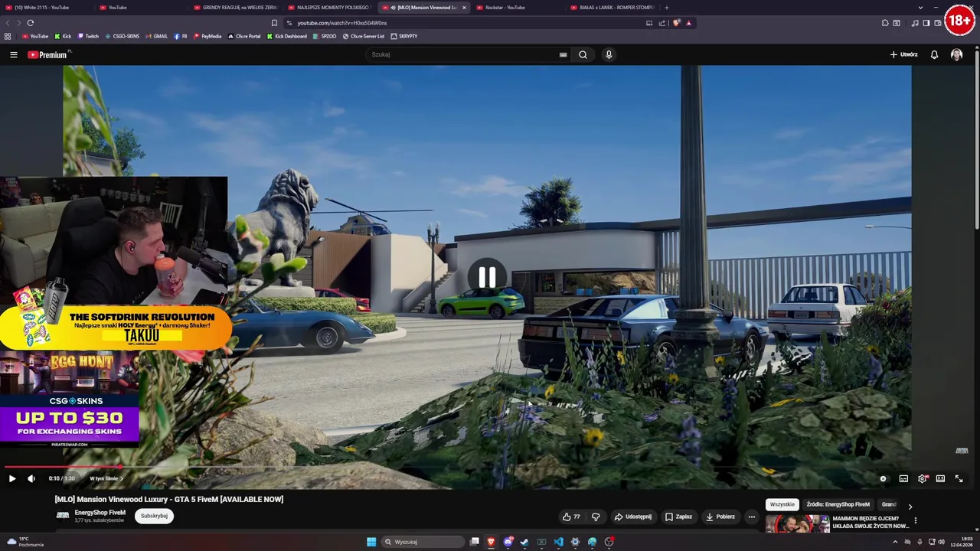Open YouTube notifications bell

coord(934,54)
